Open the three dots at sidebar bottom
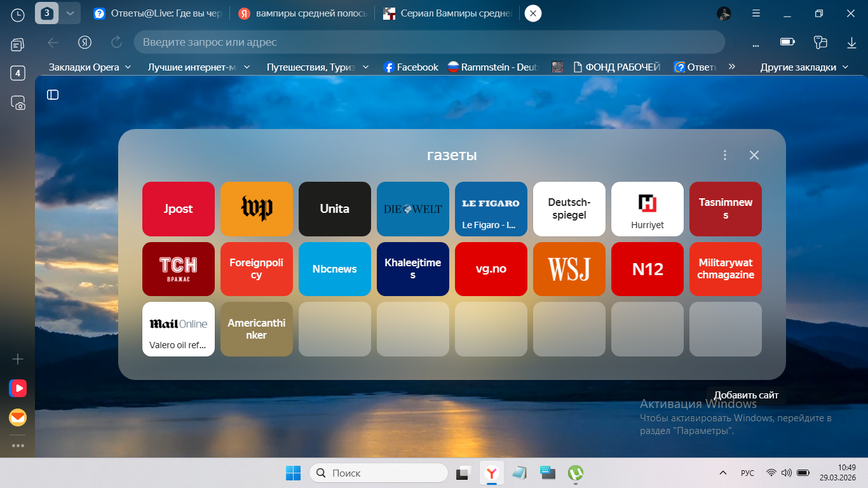Viewport: 868px width, 488px height. (18, 445)
